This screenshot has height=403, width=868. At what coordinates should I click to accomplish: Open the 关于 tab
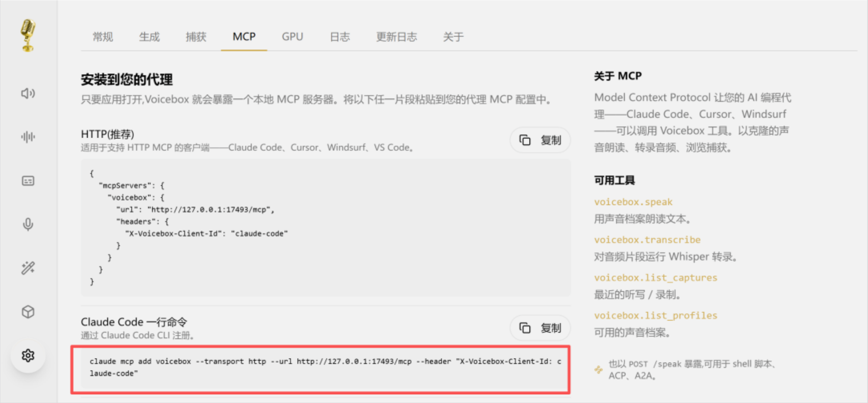[453, 37]
